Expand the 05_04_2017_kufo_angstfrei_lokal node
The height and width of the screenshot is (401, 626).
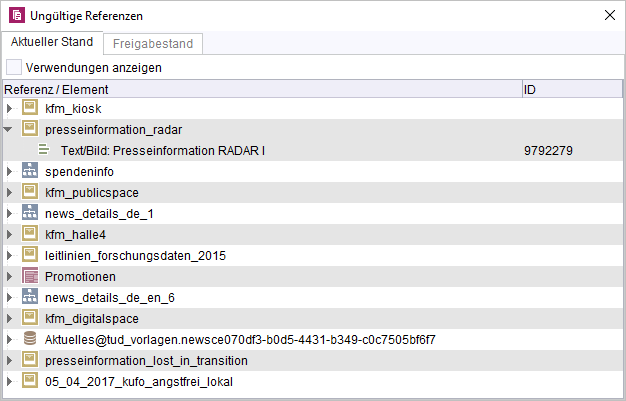[9, 381]
